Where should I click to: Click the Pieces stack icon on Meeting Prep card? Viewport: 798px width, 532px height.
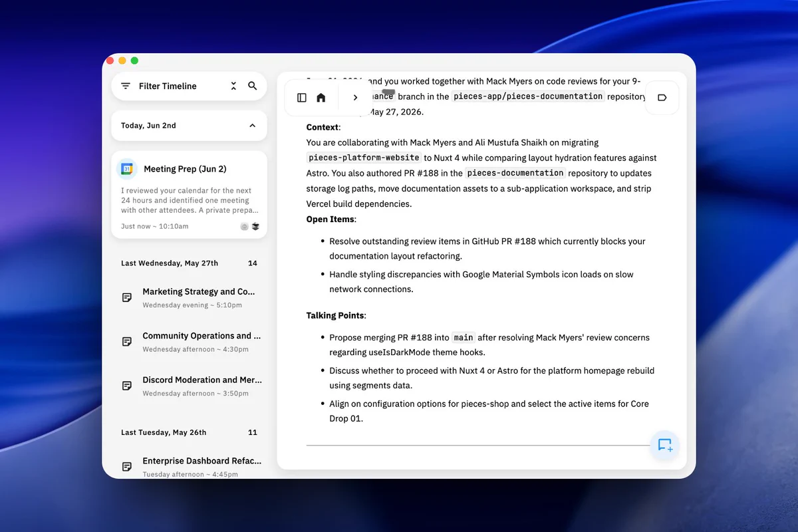(255, 226)
